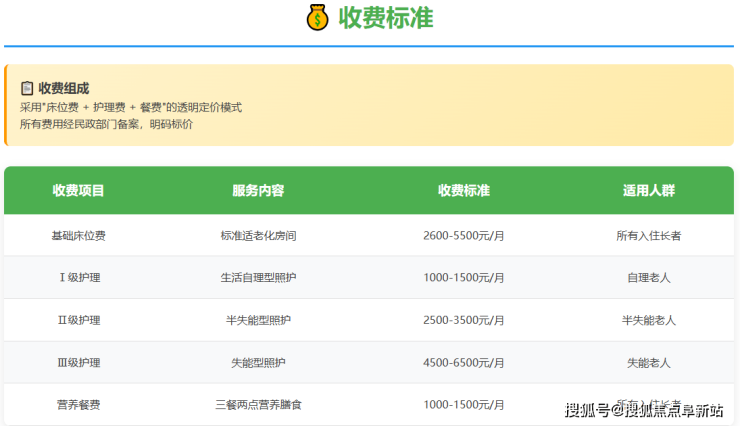Select the Ⅱ级护理 row label
740x426 pixels.
[x=78, y=320]
